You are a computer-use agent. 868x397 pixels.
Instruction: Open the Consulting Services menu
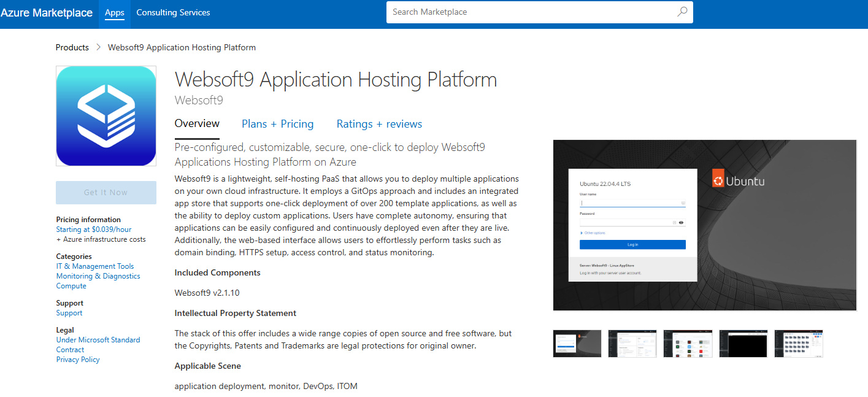[173, 12]
